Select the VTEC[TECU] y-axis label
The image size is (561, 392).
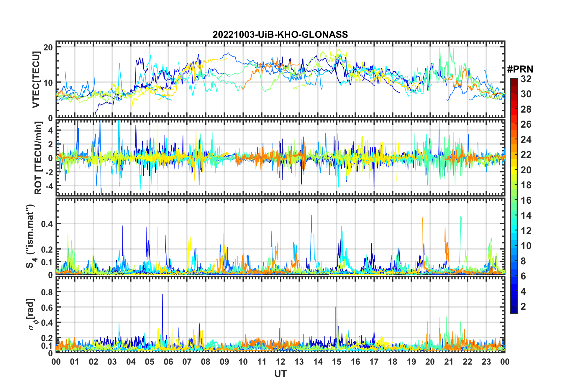pyautogui.click(x=36, y=80)
